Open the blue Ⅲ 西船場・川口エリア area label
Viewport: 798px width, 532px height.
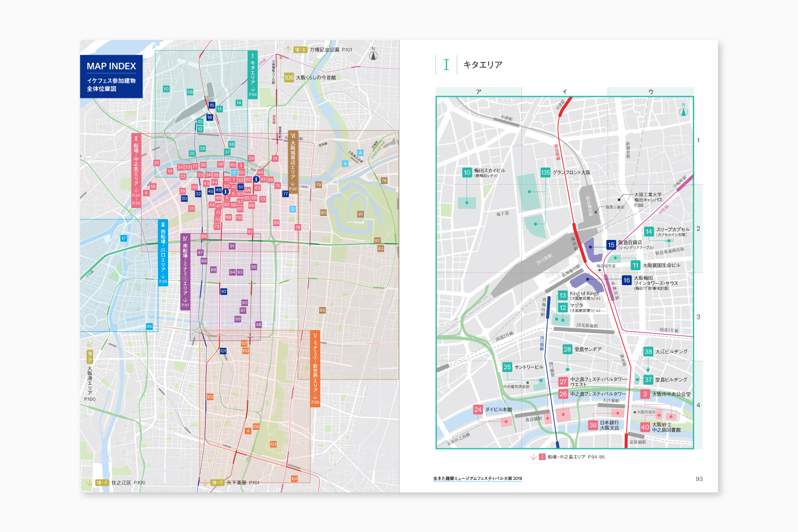[163, 253]
